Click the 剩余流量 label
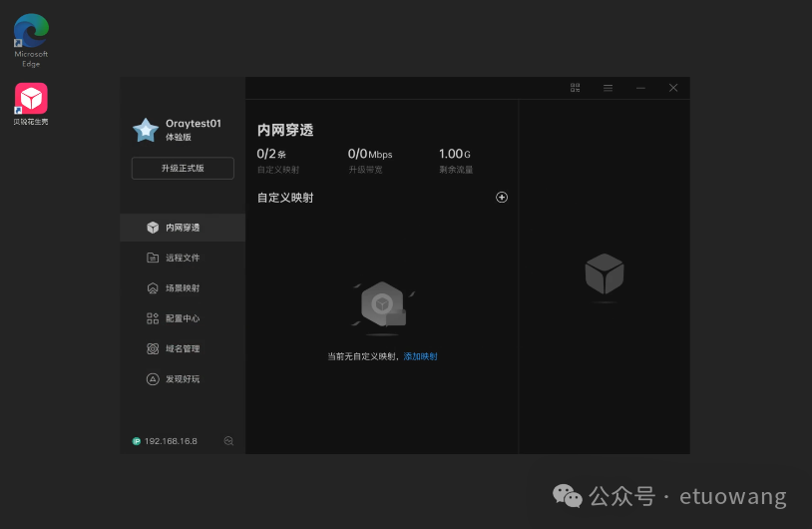The image size is (812, 529). tap(456, 170)
